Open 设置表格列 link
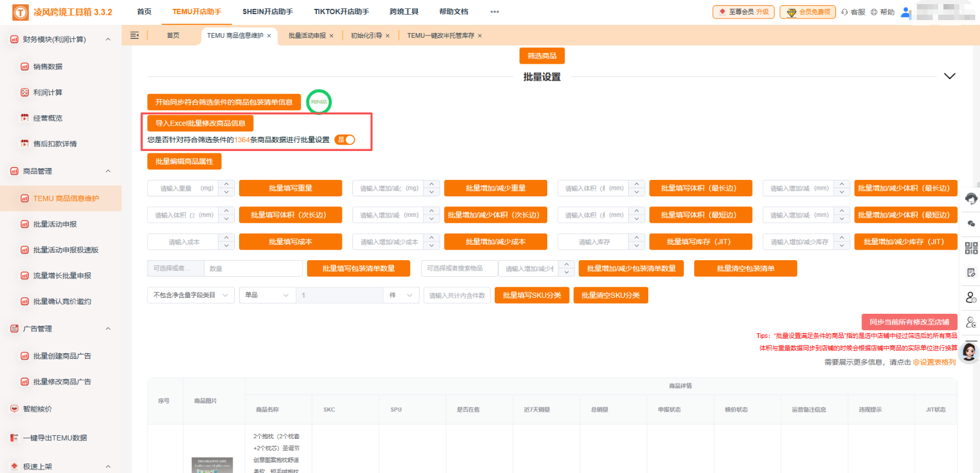This screenshot has height=473, width=980. pyautogui.click(x=935, y=362)
